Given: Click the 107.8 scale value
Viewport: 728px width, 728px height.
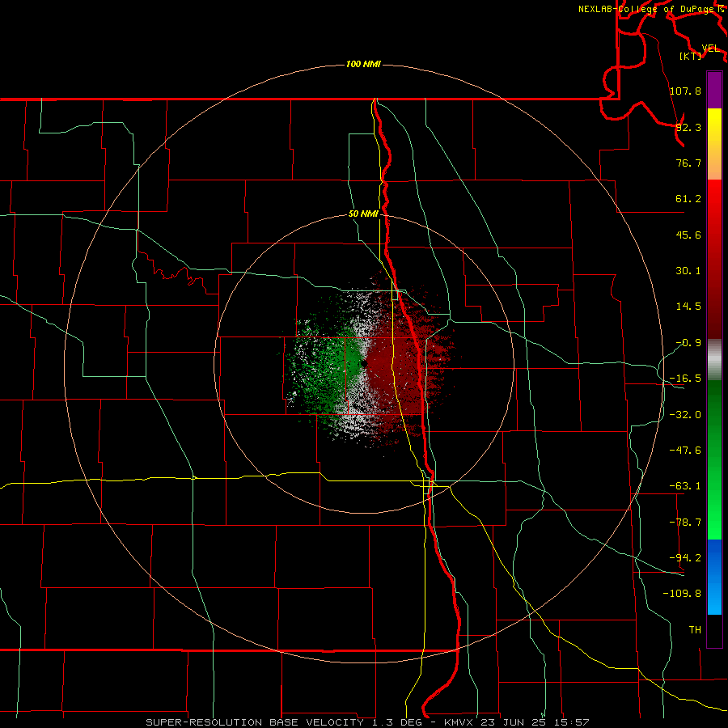Looking at the screenshot, I should pos(685,91).
